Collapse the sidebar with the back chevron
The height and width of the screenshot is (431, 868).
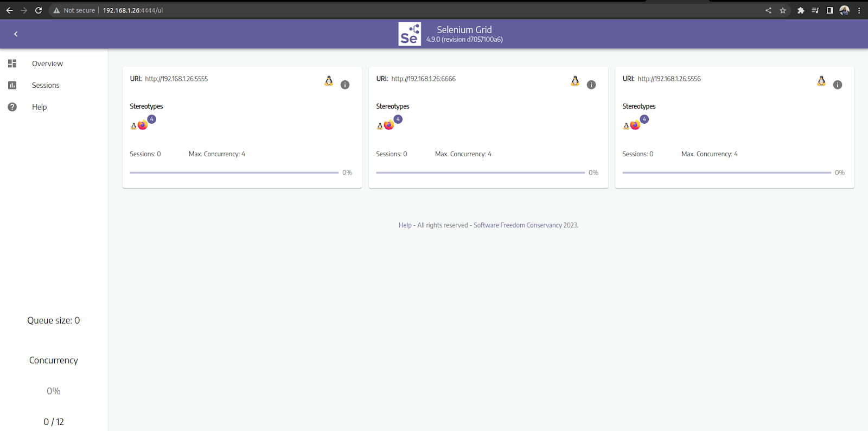click(x=16, y=34)
